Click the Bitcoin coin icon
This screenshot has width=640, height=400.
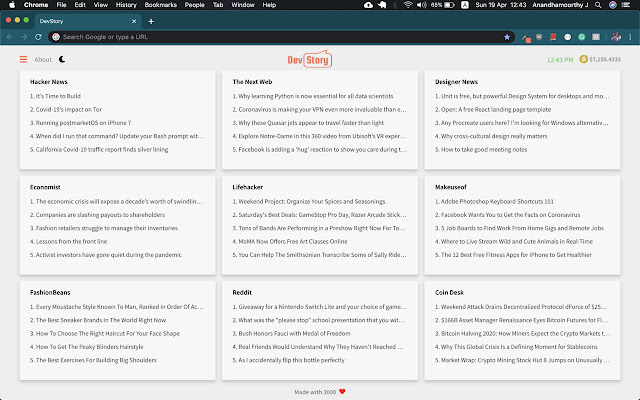point(583,59)
